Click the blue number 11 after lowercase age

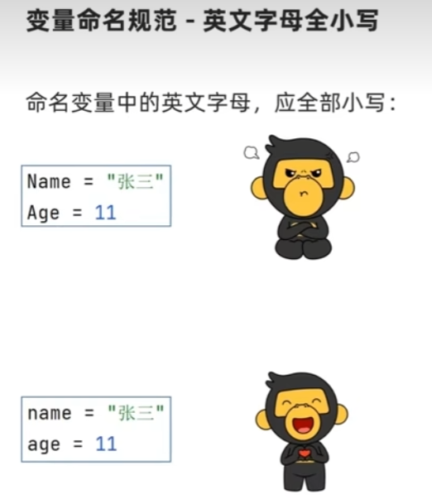[x=106, y=444]
